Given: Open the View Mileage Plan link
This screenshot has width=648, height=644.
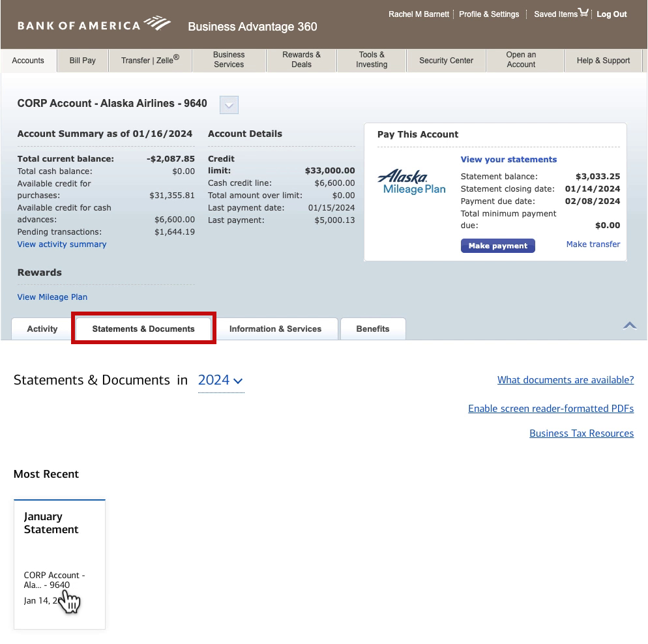Looking at the screenshot, I should click(53, 297).
